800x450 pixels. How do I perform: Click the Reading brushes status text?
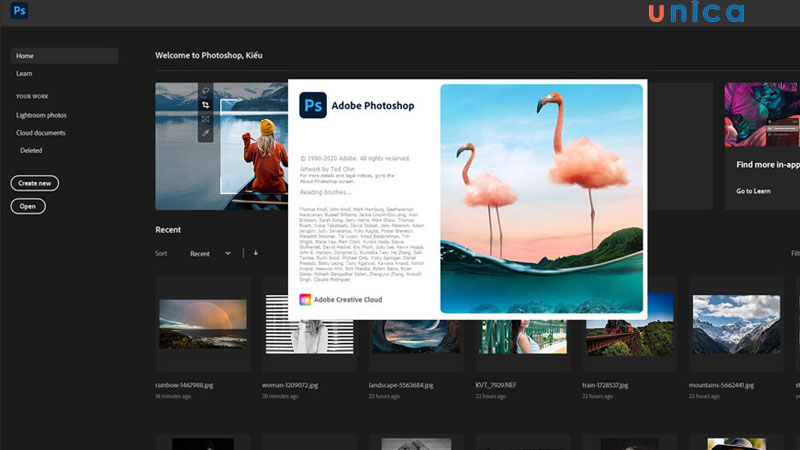coord(326,192)
